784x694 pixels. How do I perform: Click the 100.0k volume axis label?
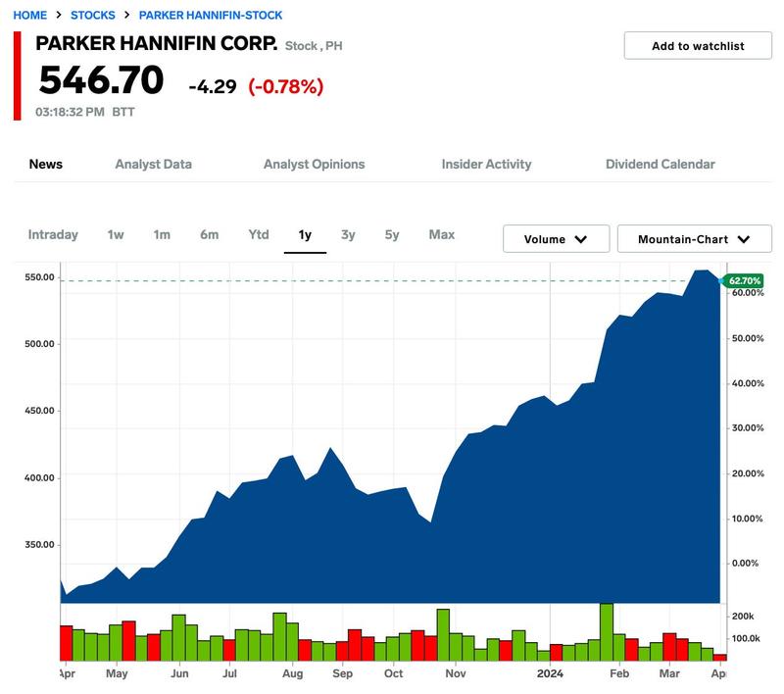[746, 638]
